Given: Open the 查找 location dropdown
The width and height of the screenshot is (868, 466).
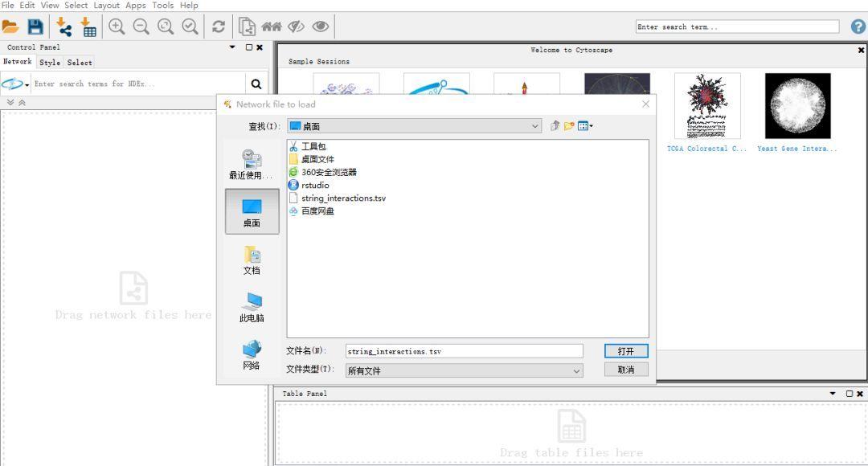Looking at the screenshot, I should click(535, 125).
